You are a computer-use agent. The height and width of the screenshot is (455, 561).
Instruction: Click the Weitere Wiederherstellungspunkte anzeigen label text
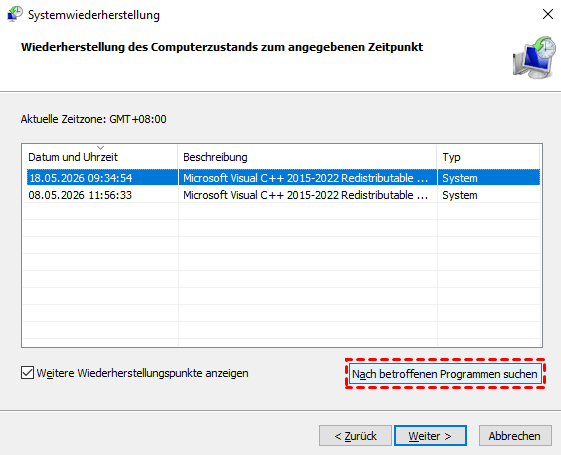(142, 373)
